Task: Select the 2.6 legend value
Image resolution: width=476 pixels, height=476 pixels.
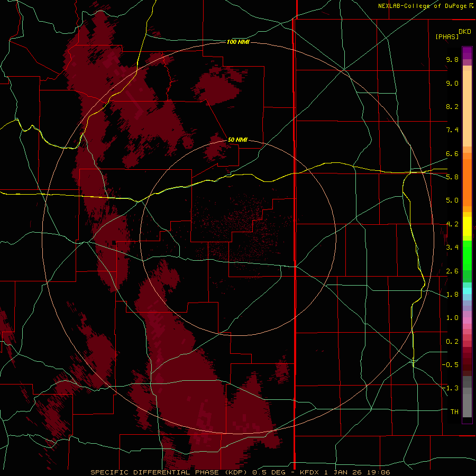Action: point(452,271)
